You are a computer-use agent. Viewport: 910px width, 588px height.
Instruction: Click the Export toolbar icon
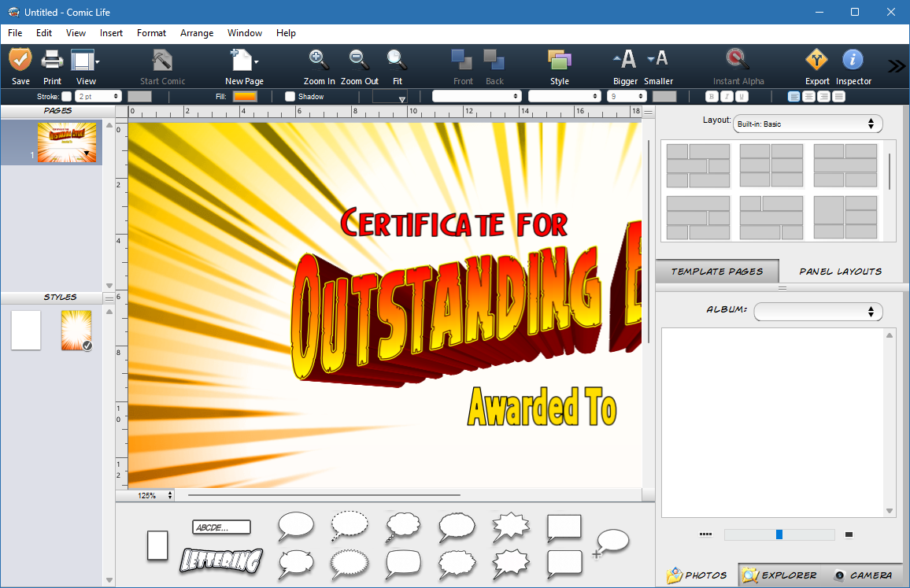tap(816, 60)
